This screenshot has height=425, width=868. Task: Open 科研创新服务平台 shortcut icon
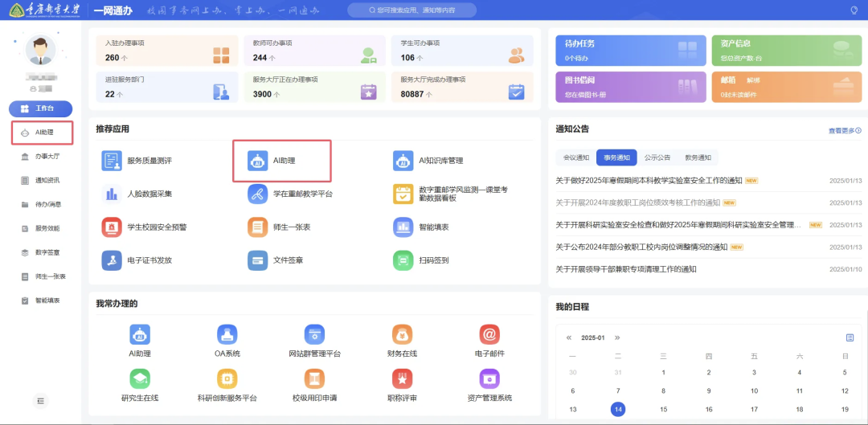pos(227,378)
